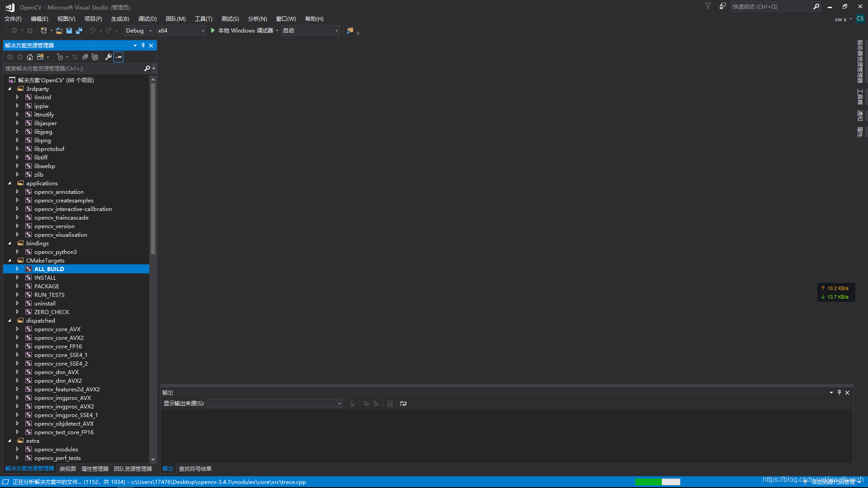Click the Solution Explorer search field

tap(72, 69)
